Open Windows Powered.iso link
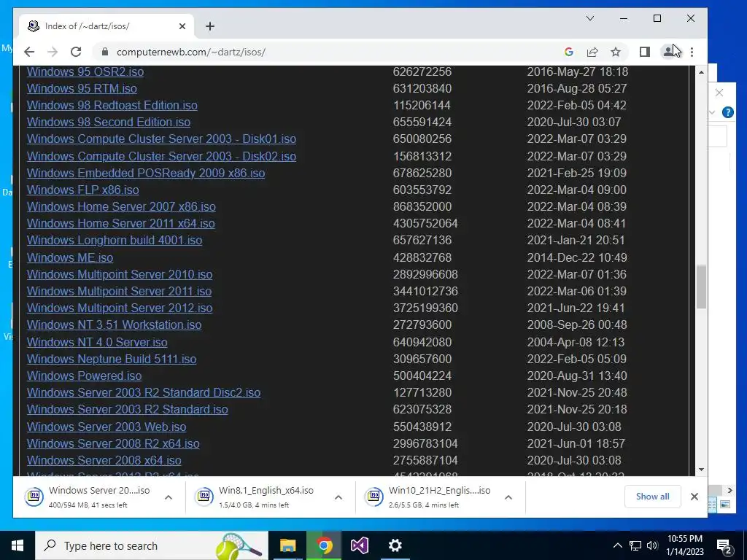Viewport: 747px width, 560px height. (x=85, y=376)
